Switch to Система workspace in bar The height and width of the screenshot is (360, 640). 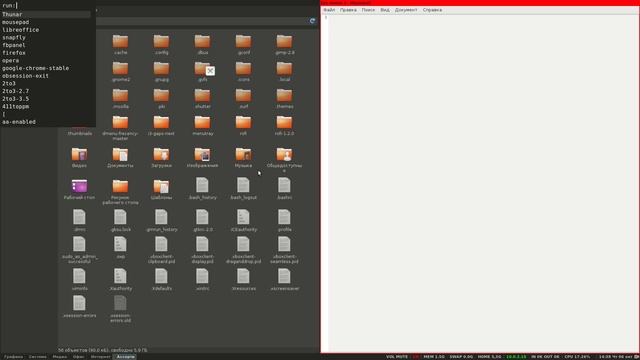(38, 357)
